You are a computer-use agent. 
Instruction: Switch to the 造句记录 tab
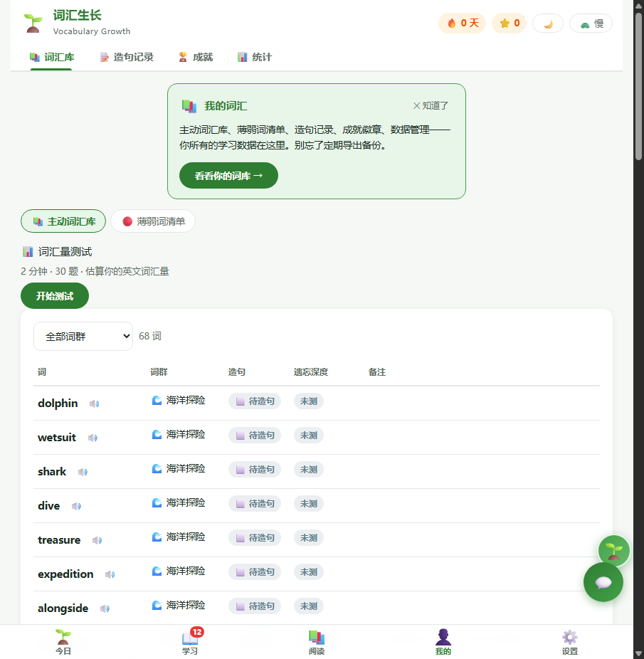tap(127, 57)
